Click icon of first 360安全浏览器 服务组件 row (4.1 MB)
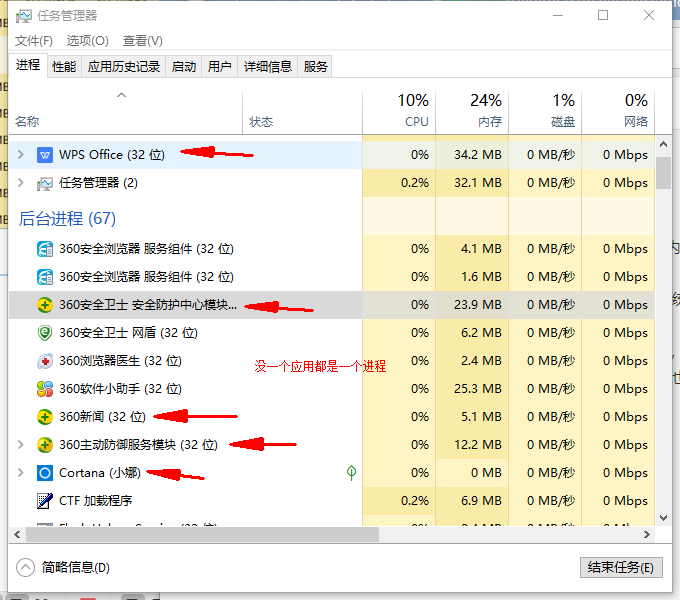 pyautogui.click(x=45, y=249)
